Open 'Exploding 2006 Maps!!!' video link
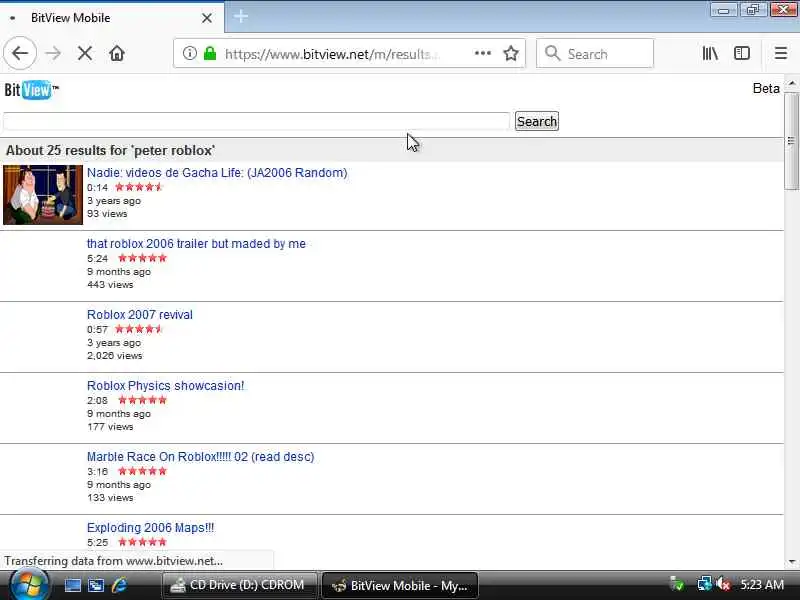Screen dimensions: 800x600 [151, 528]
